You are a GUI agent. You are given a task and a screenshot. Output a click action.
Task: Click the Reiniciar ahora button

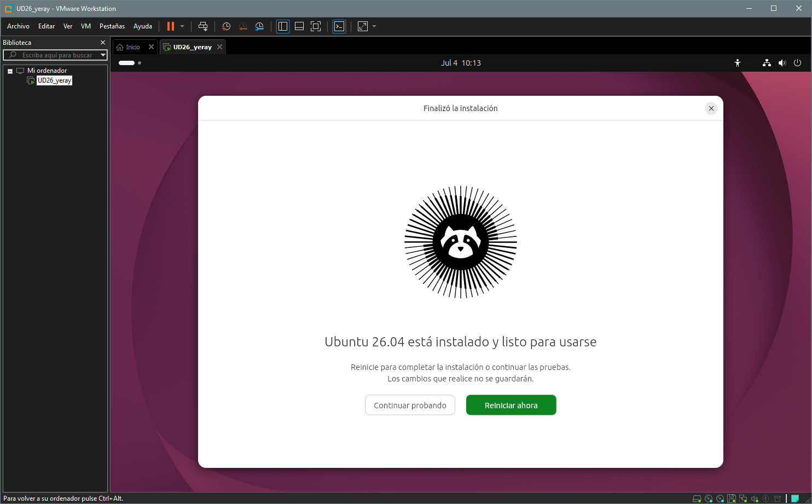pos(511,405)
